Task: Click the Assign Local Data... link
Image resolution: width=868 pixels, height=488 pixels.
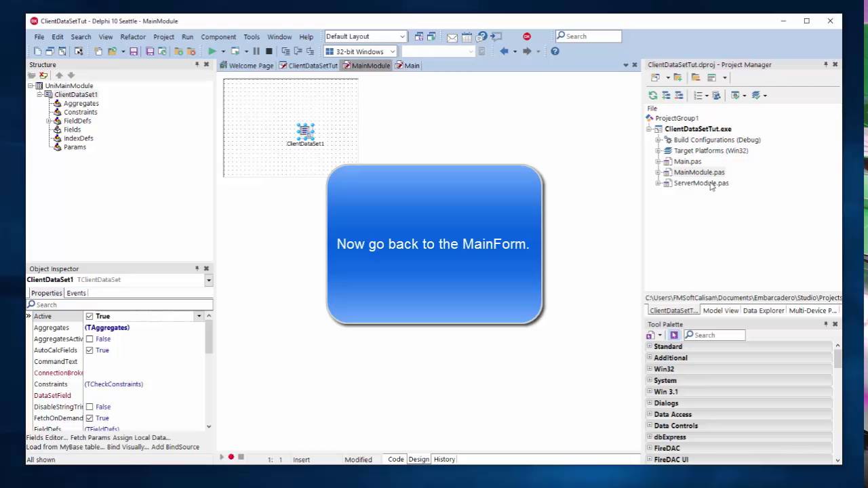Action: click(142, 438)
